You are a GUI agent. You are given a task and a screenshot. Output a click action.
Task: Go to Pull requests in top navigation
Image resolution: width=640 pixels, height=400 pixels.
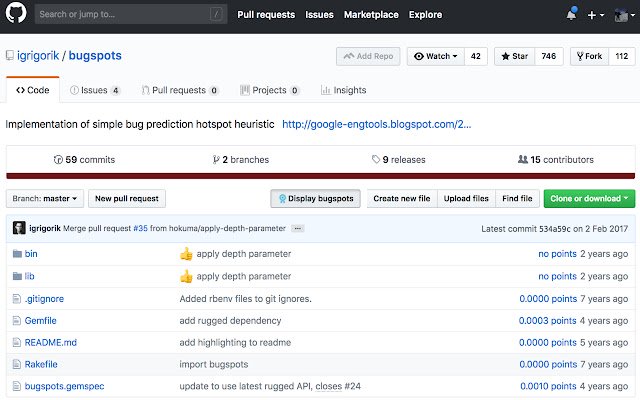pyautogui.click(x=266, y=15)
